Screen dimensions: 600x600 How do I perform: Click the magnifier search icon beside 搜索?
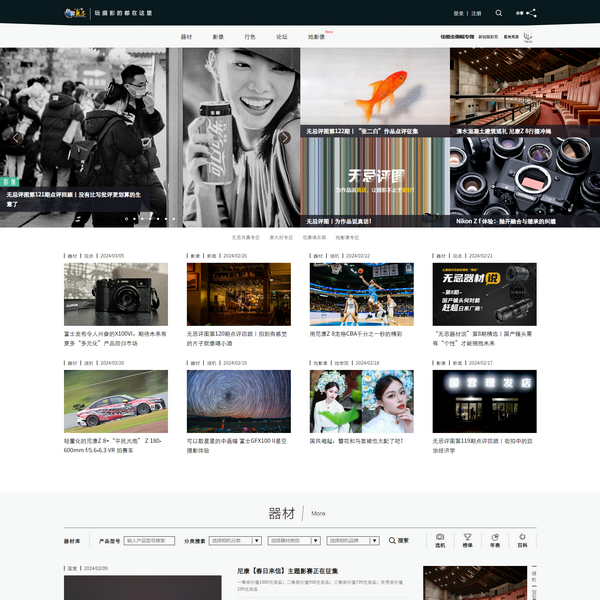click(392, 540)
